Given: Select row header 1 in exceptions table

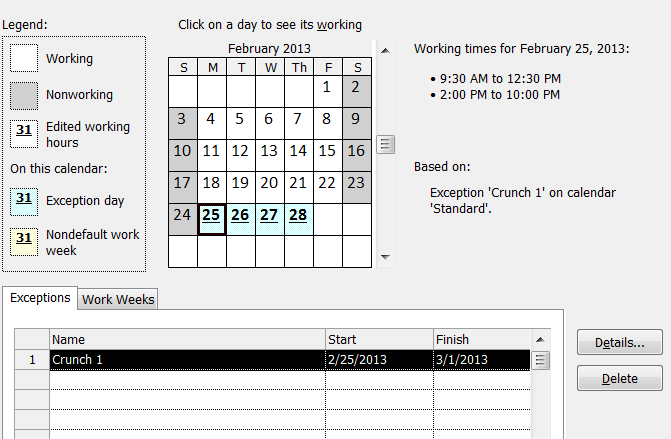Looking at the screenshot, I should [x=31, y=360].
